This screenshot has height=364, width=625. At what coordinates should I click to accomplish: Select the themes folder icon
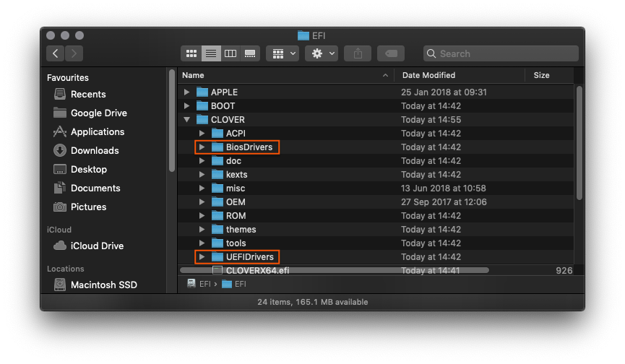[x=217, y=230]
